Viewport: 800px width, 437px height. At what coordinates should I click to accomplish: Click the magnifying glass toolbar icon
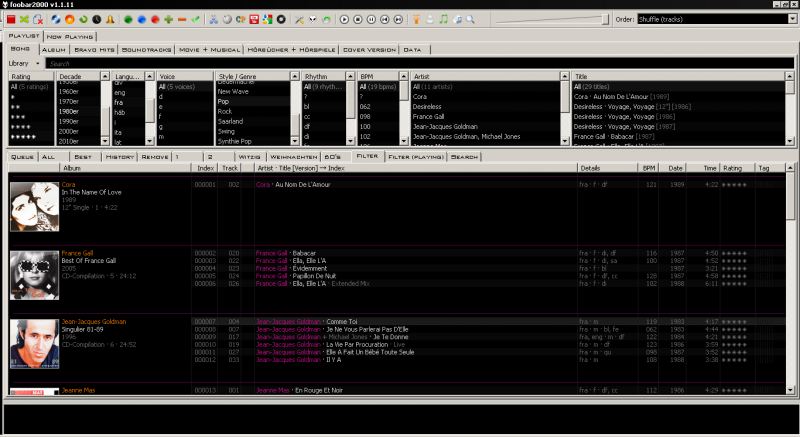pos(470,19)
